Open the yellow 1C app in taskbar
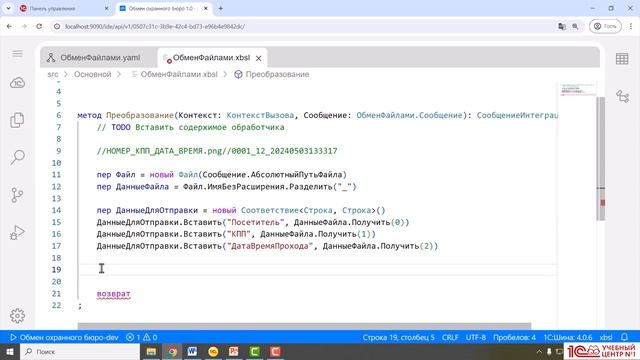Viewport: 640px width, 360px height. (213, 351)
